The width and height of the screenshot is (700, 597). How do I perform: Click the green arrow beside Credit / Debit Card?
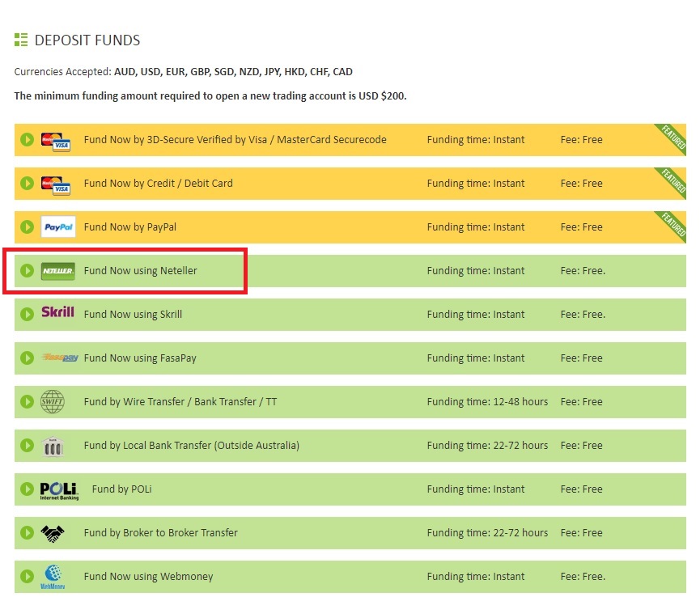point(28,184)
